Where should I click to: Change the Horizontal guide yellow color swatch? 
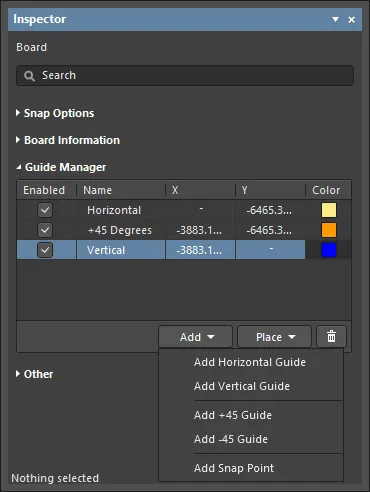(x=329, y=210)
